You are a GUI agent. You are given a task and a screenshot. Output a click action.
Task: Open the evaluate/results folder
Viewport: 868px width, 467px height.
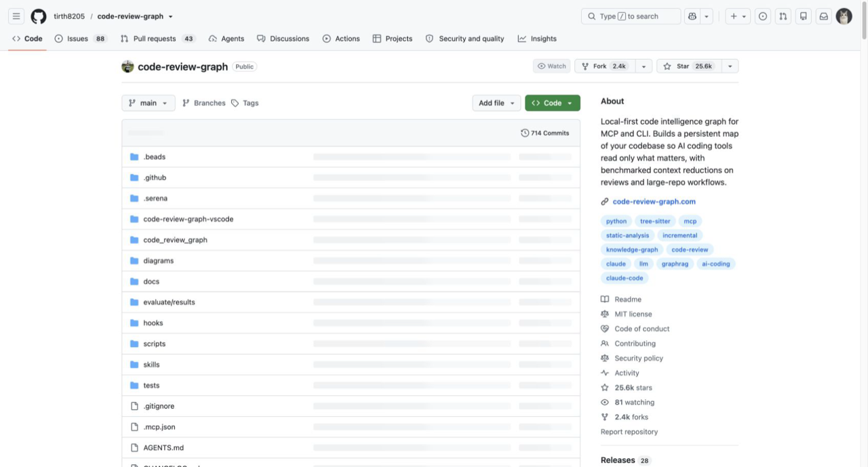pyautogui.click(x=169, y=302)
